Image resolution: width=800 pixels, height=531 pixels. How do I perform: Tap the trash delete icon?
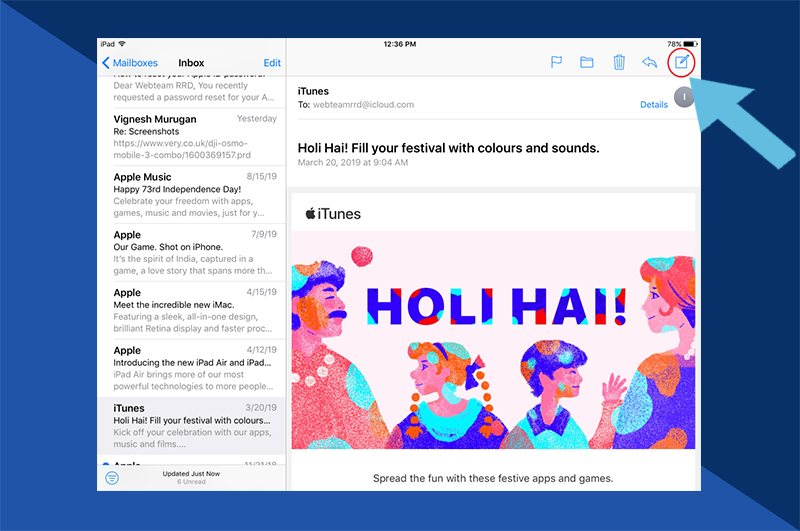619,62
